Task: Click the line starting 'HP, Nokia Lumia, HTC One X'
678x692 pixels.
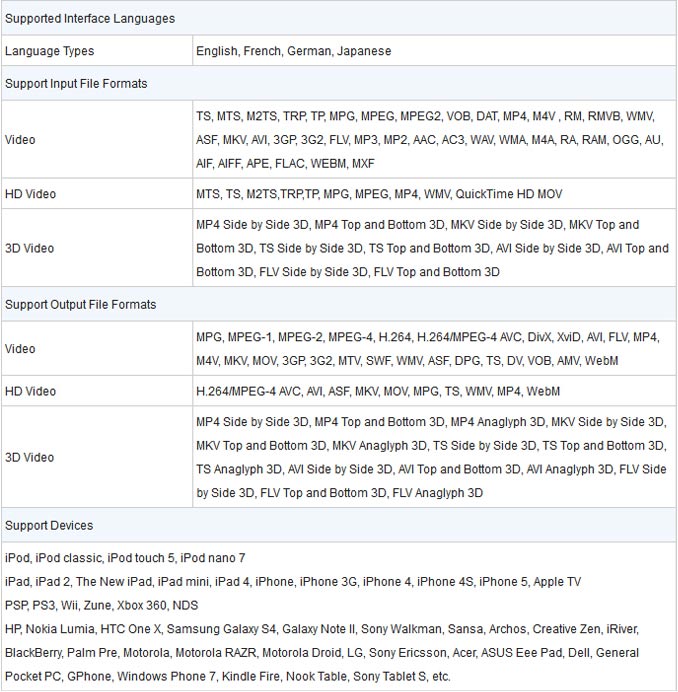Action: (x=322, y=629)
